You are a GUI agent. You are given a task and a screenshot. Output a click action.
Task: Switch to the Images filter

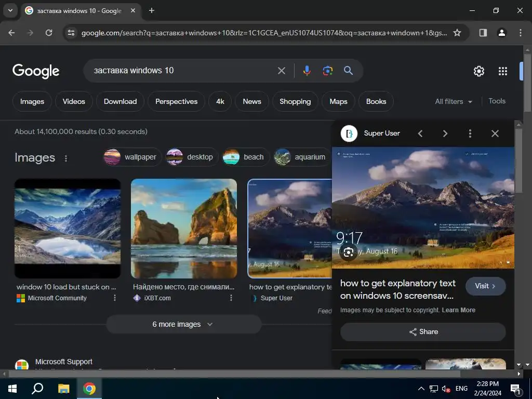pyautogui.click(x=32, y=101)
